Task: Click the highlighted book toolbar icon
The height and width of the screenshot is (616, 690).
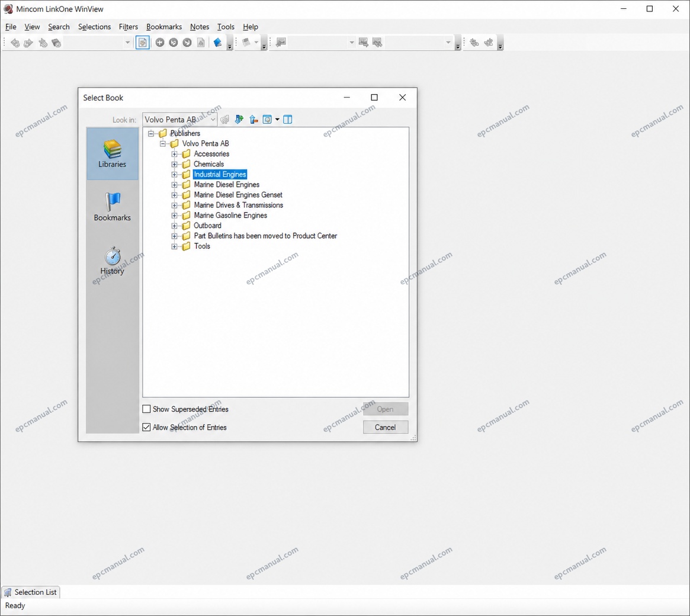Action: point(143,43)
